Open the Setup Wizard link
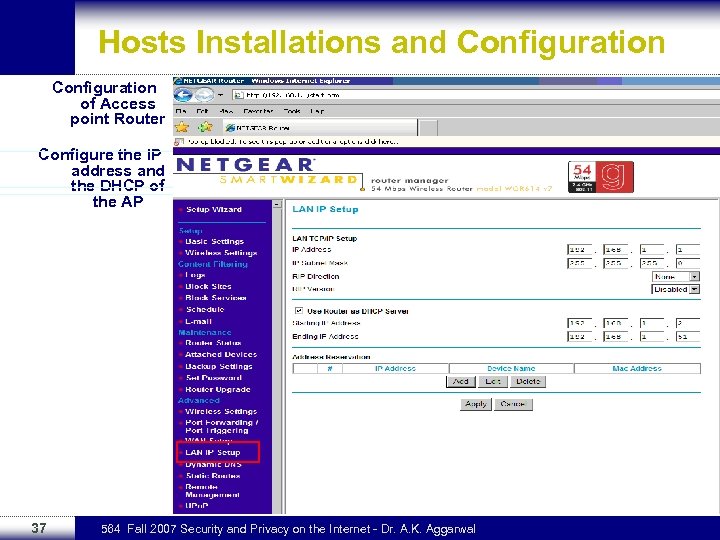720x540 pixels. tap(214, 209)
